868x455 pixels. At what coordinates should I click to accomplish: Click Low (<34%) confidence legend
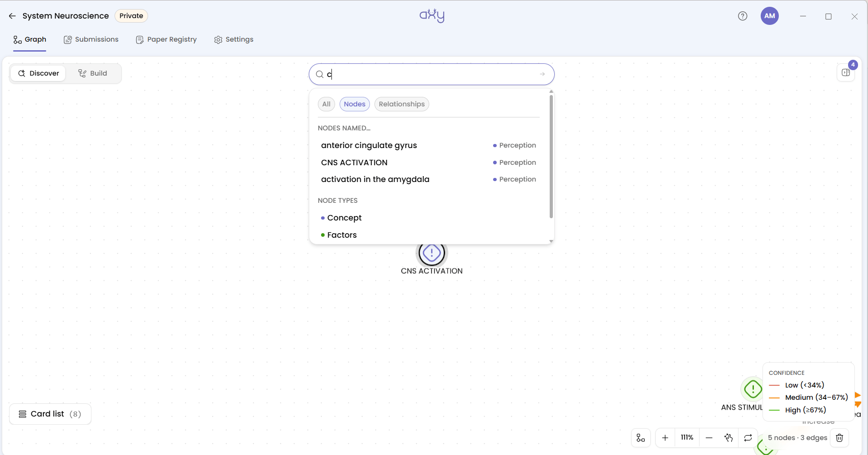(x=796, y=385)
